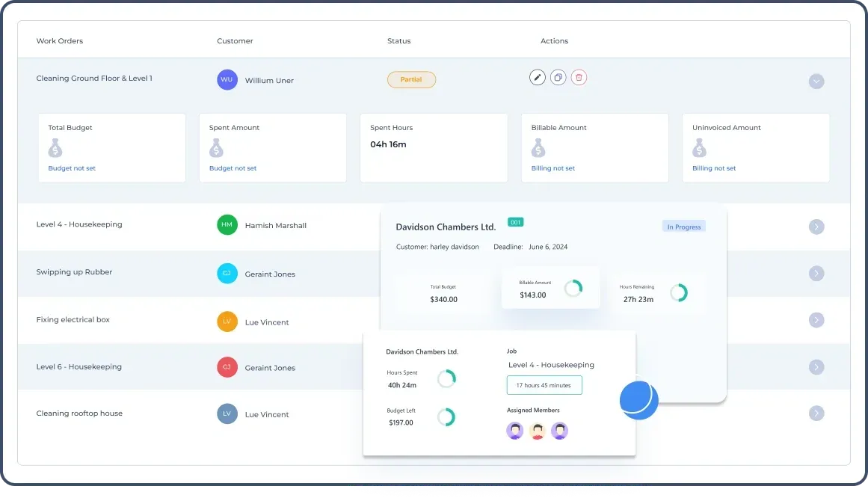Click the pencil edit icon for work order

pyautogui.click(x=537, y=78)
